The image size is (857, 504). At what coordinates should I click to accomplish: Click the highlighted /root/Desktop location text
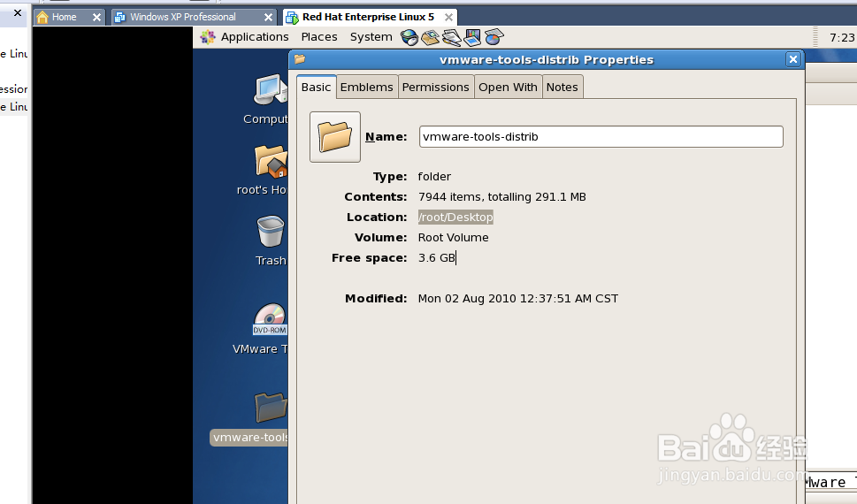455,217
